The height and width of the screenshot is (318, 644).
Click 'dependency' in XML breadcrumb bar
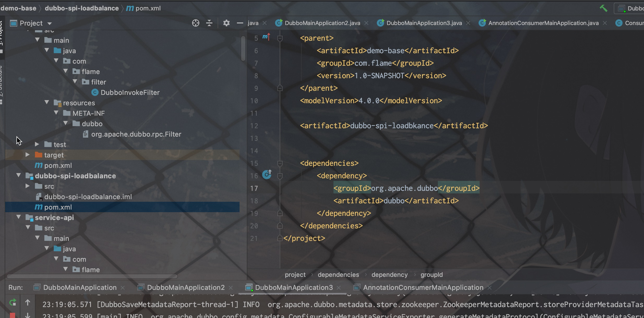(390, 275)
